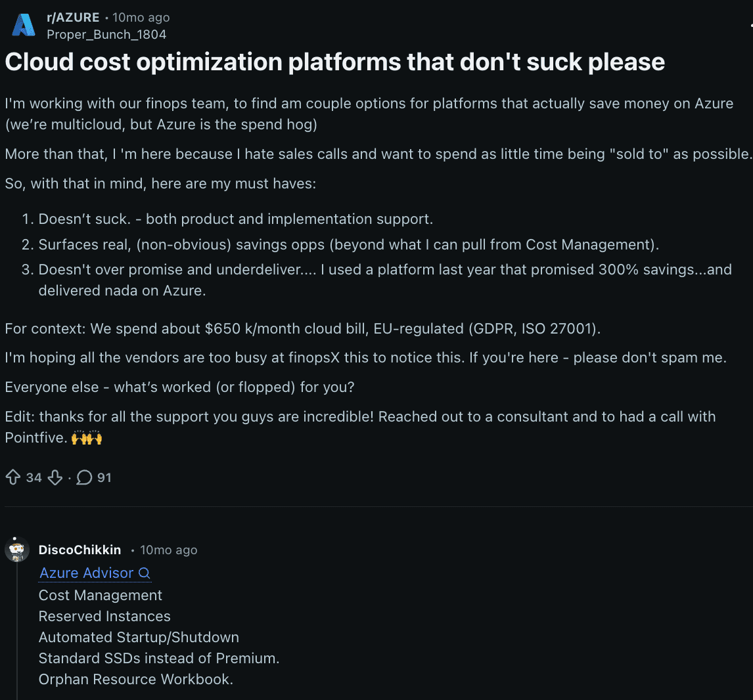Click the 91 comments count
Viewport: 753px width, 700px height.
(104, 477)
